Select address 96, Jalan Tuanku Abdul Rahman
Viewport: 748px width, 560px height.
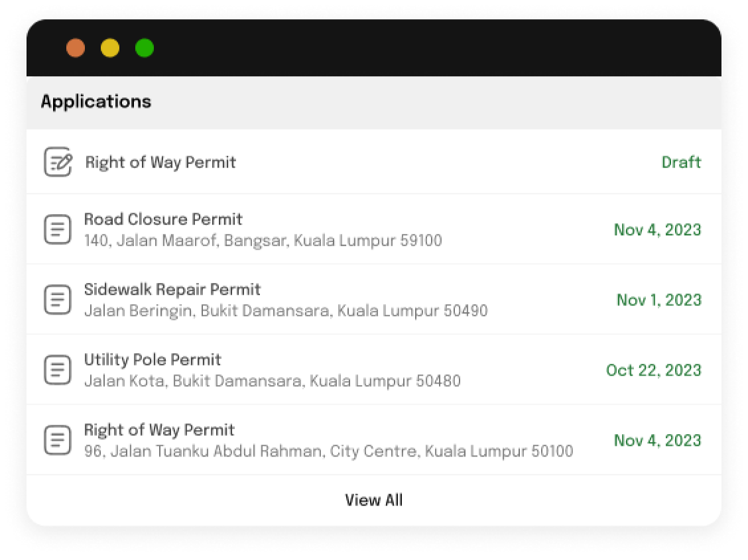click(x=329, y=451)
